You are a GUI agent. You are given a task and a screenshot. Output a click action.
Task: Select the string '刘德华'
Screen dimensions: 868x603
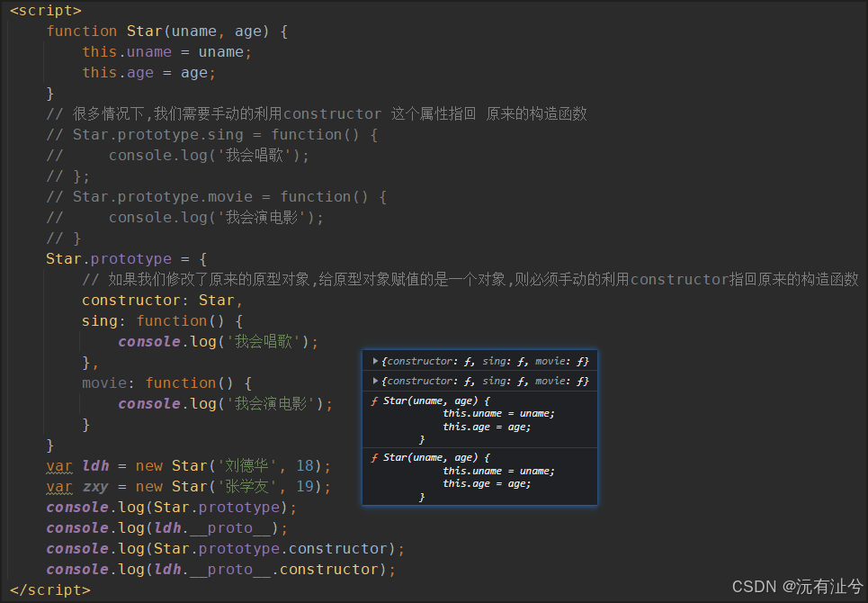pos(246,465)
